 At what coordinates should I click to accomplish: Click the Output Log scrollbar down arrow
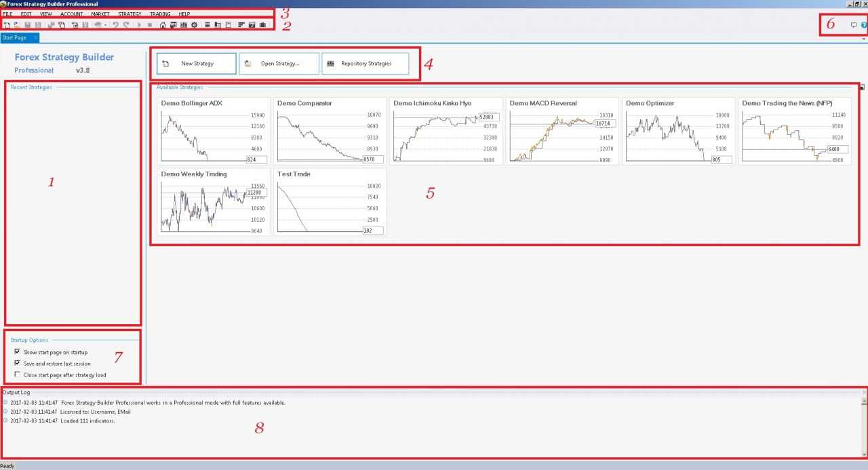pos(864,454)
